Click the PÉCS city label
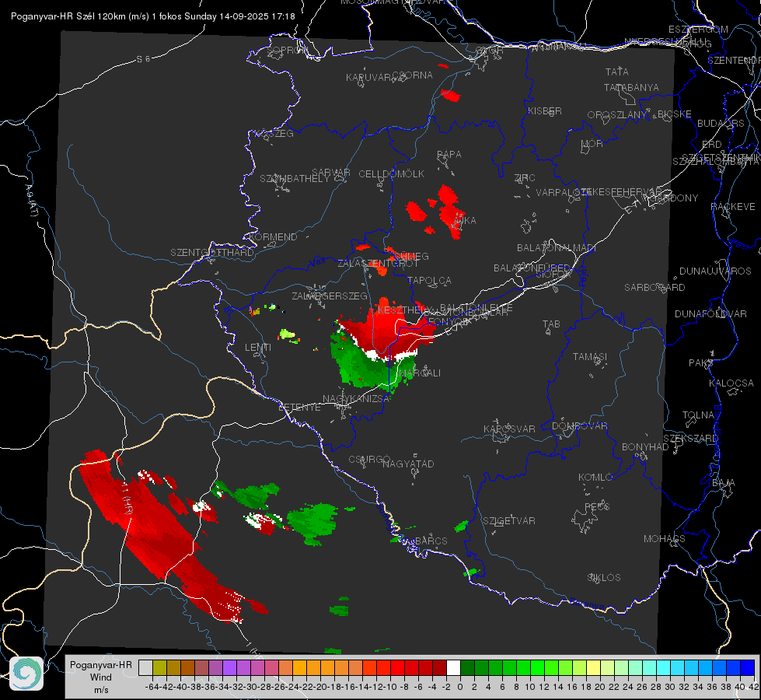 tap(597, 506)
